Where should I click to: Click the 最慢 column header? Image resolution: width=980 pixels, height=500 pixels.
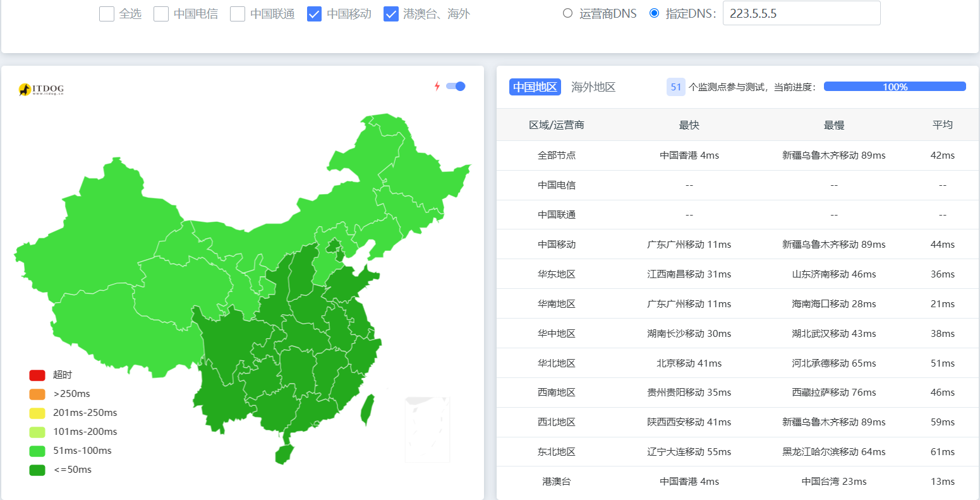tap(834, 125)
